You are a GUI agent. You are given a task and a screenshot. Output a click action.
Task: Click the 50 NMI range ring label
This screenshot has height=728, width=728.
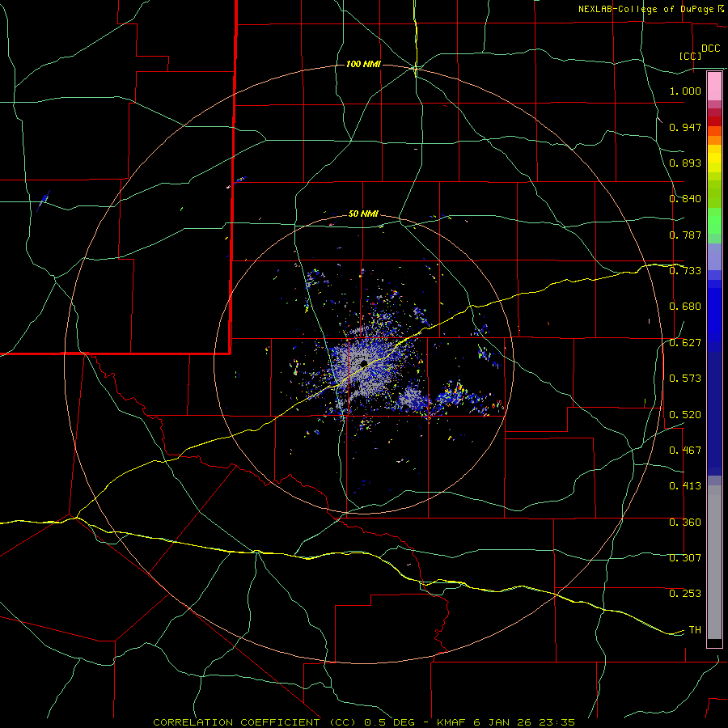click(x=363, y=214)
